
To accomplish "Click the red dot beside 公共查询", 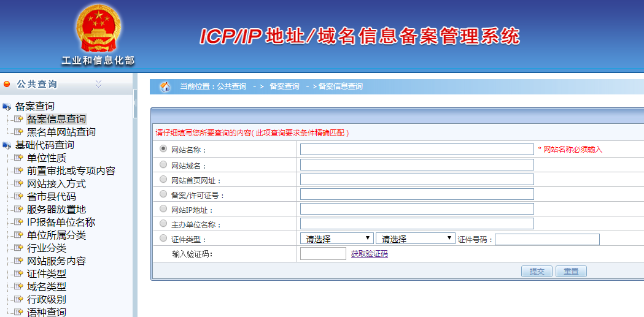I will click(7, 85).
